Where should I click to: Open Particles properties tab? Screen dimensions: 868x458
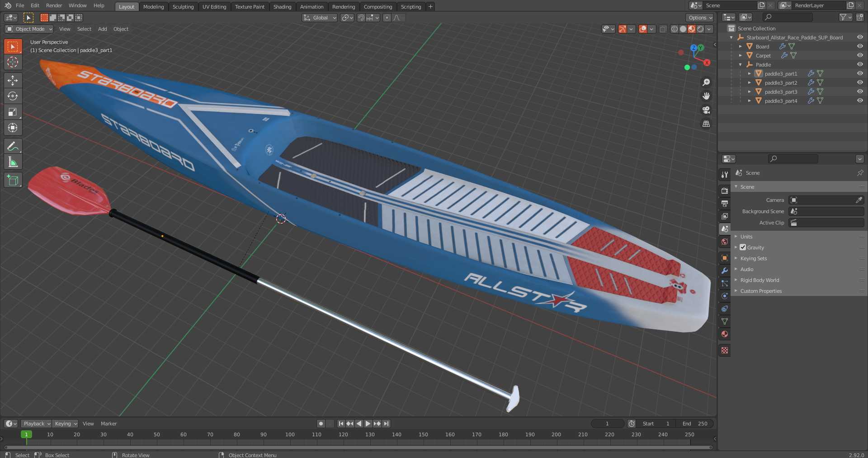[725, 283]
